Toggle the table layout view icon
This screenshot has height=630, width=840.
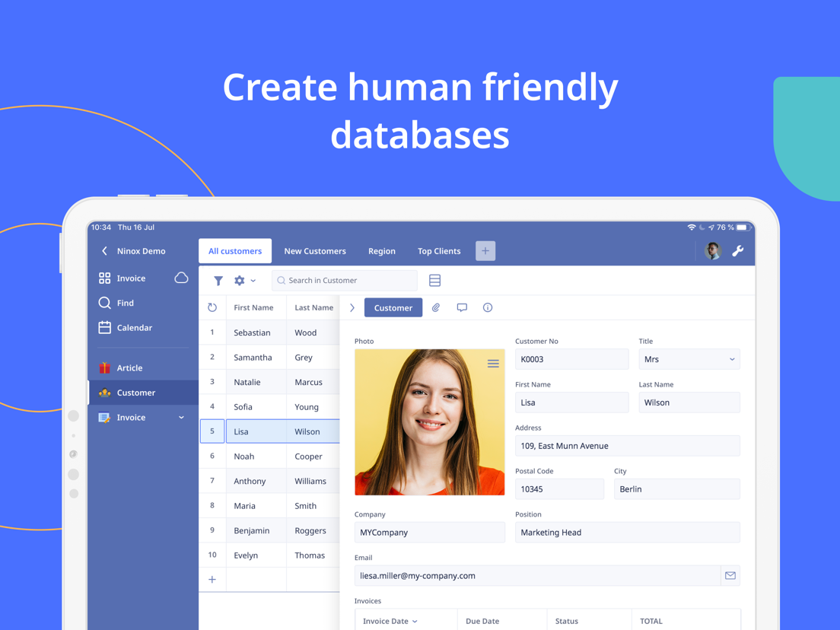[x=435, y=280]
